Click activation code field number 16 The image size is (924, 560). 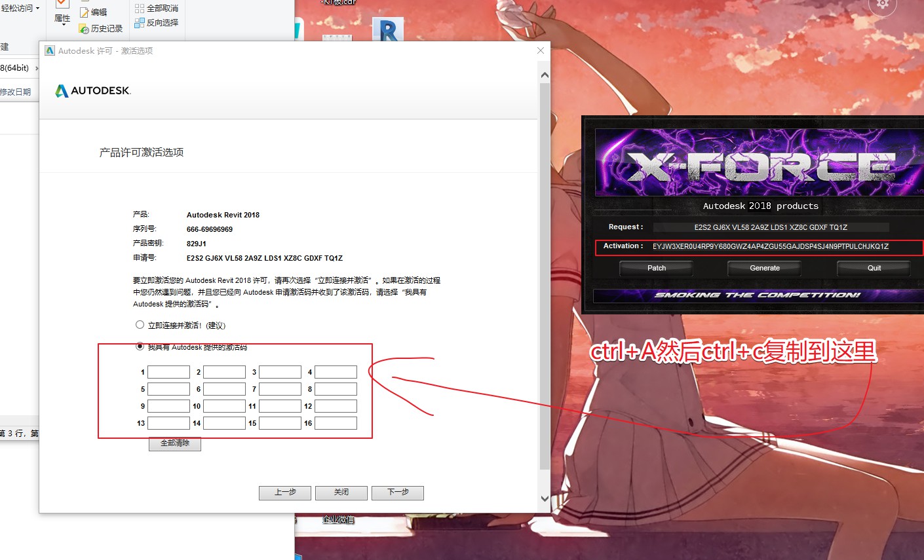point(336,423)
